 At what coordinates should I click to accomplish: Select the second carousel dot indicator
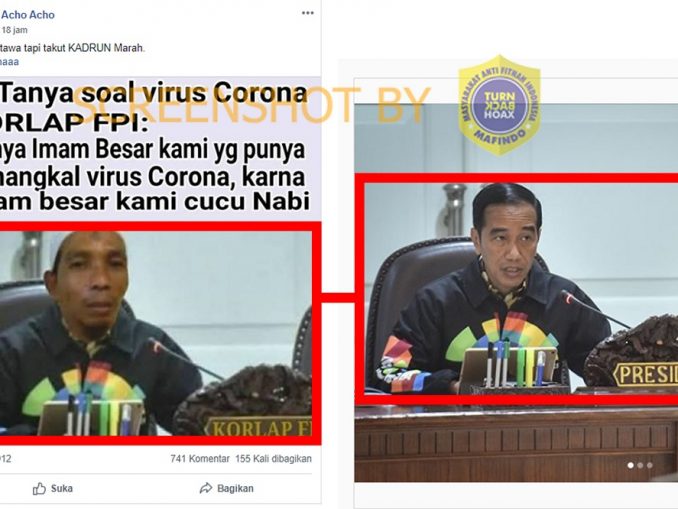tap(640, 465)
